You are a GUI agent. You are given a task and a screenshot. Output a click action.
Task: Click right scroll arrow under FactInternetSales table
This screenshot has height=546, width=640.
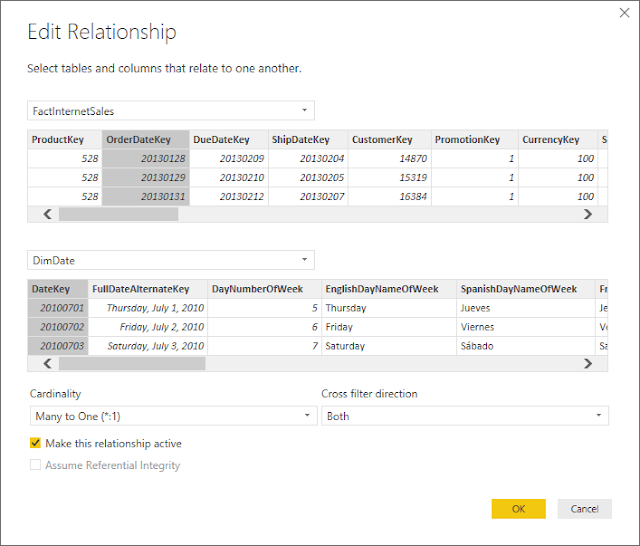pyautogui.click(x=588, y=214)
